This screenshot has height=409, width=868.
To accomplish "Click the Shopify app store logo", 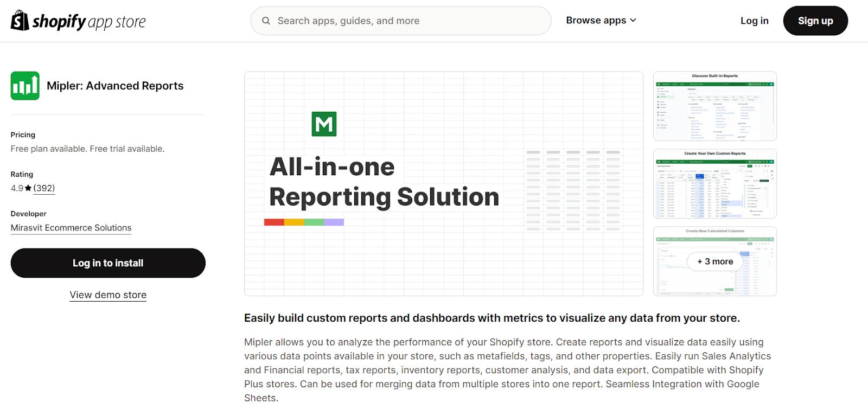I will [x=78, y=21].
